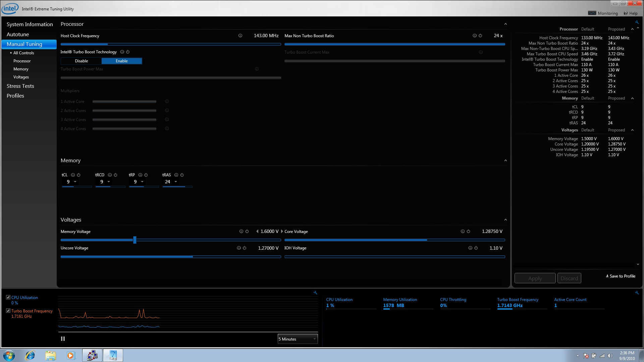The image size is (644, 362).
Task: Click the Discard button
Action: click(x=569, y=278)
